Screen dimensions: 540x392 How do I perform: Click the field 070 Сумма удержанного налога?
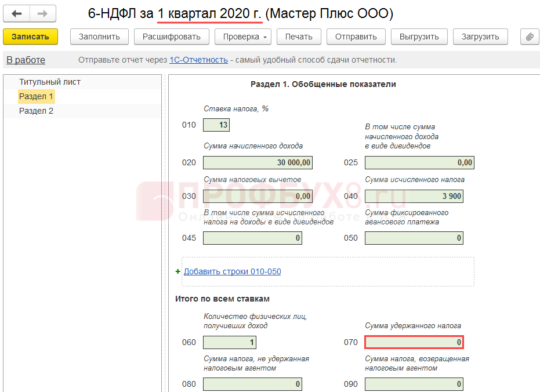click(x=414, y=342)
